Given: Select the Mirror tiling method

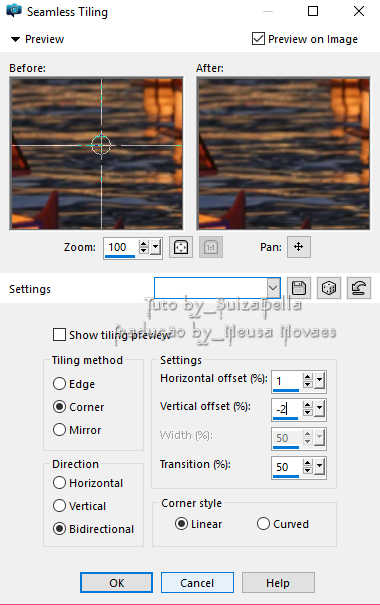Looking at the screenshot, I should pos(59,429).
